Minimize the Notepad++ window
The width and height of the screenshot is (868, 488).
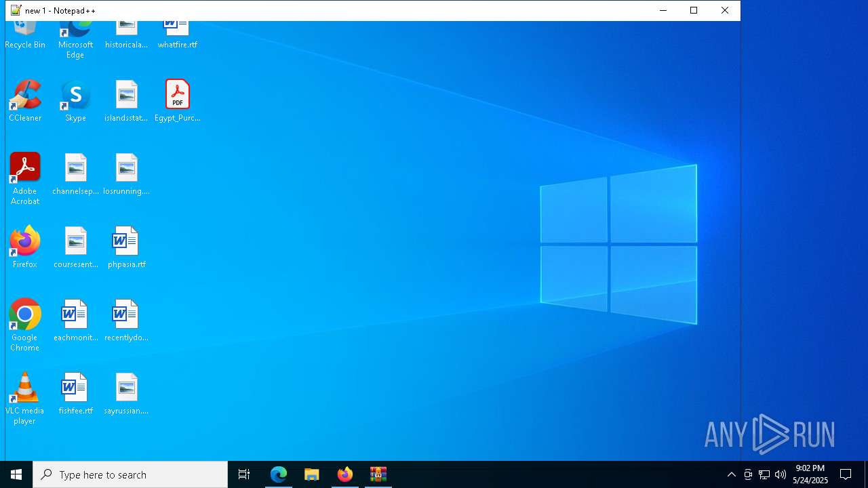(663, 10)
